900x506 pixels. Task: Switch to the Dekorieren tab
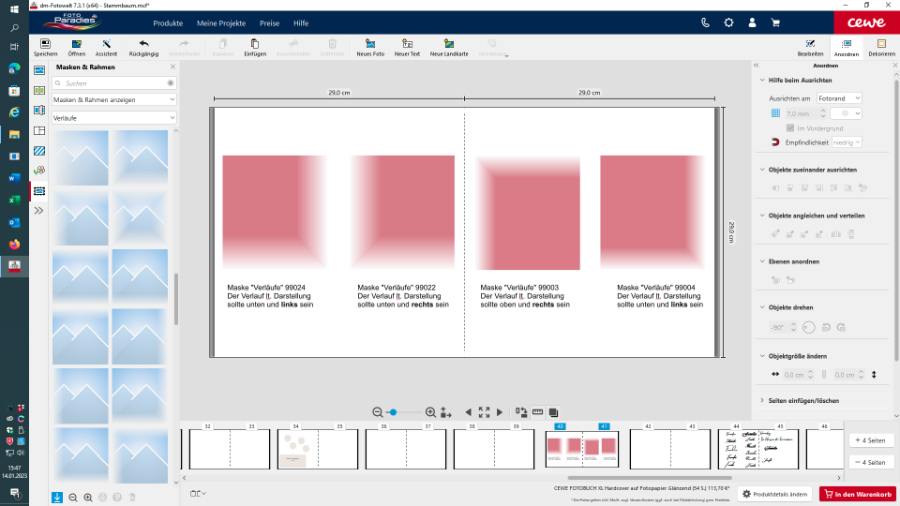click(x=881, y=48)
